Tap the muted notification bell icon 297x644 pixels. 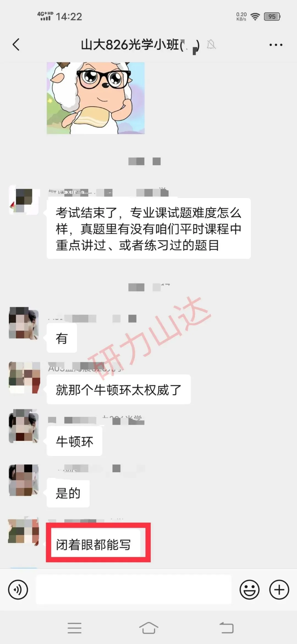click(211, 44)
